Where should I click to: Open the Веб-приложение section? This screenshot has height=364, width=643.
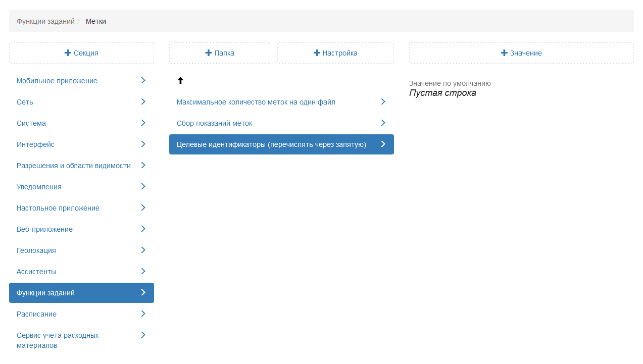click(44, 229)
